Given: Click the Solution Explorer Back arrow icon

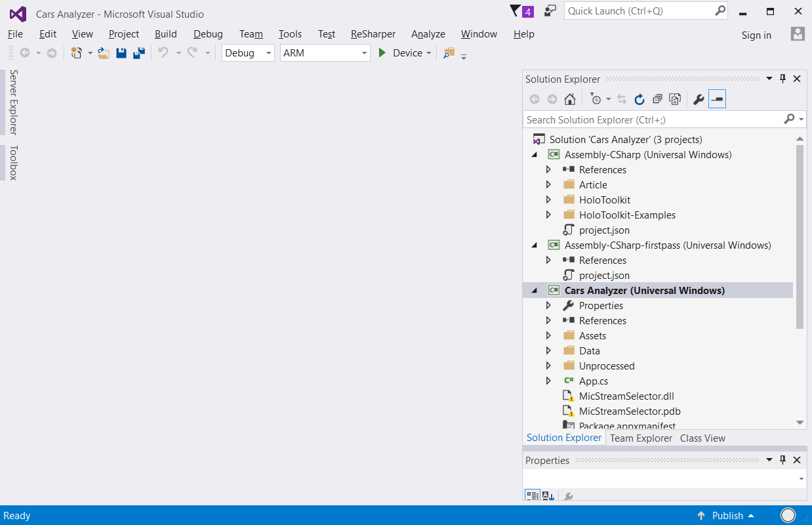Looking at the screenshot, I should pyautogui.click(x=535, y=99).
